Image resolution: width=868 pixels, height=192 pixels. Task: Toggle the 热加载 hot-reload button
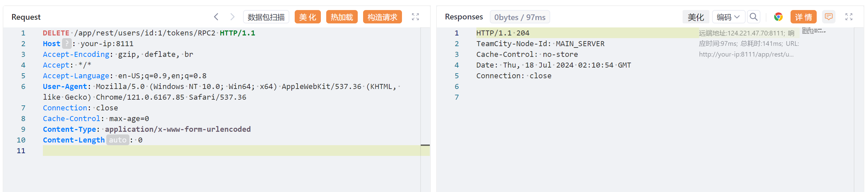pos(341,17)
